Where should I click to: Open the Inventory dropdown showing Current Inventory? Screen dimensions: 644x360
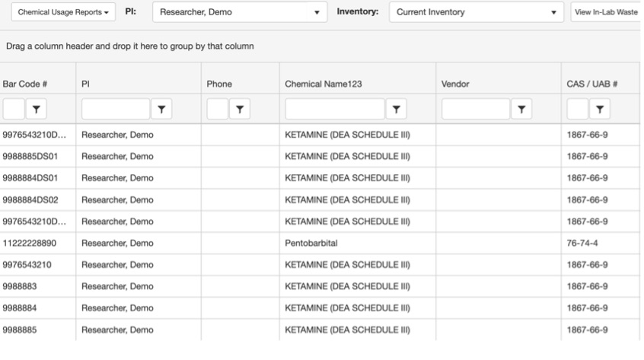(553, 13)
